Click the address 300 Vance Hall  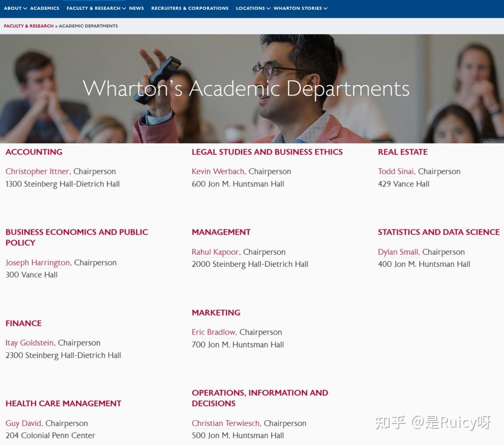[x=32, y=275]
